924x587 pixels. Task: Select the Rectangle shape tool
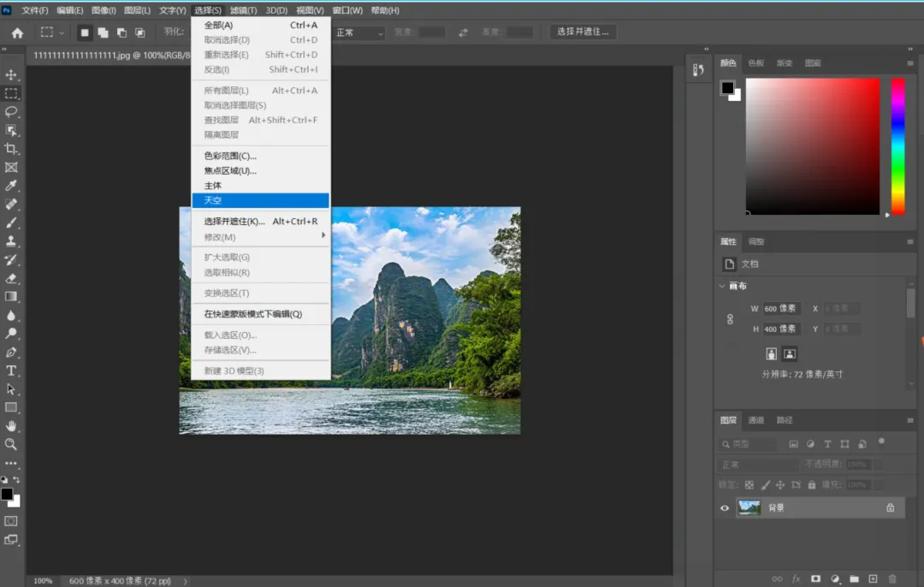click(11, 407)
